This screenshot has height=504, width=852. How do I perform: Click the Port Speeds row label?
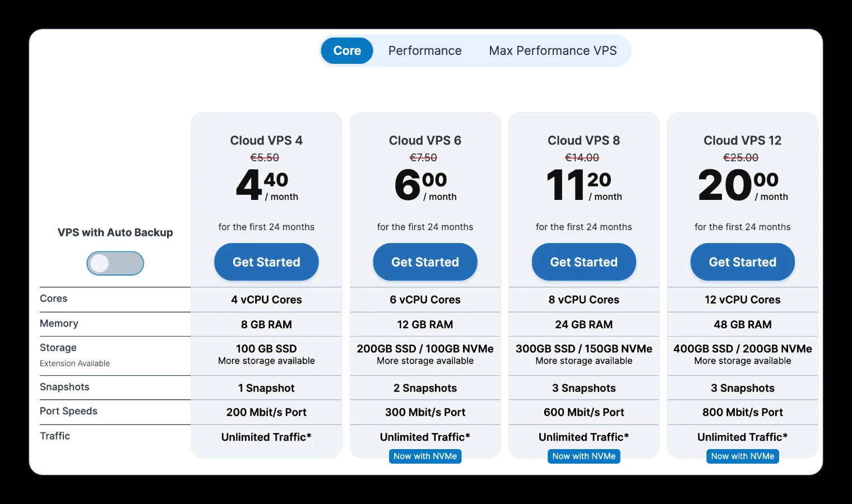tap(68, 411)
